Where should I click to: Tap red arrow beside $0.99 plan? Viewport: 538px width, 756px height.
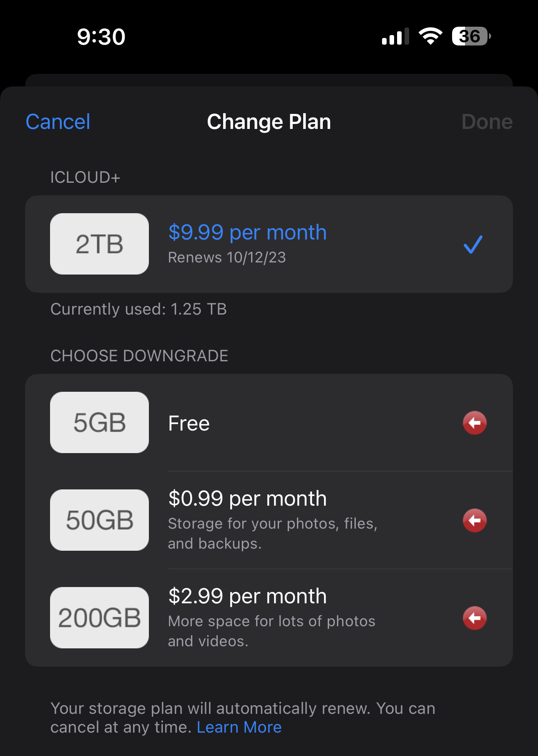click(475, 521)
